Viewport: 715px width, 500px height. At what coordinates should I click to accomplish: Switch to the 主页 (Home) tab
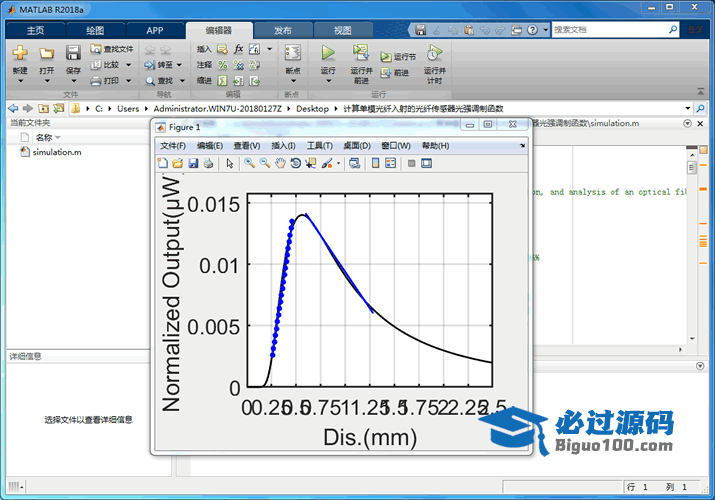(35, 31)
